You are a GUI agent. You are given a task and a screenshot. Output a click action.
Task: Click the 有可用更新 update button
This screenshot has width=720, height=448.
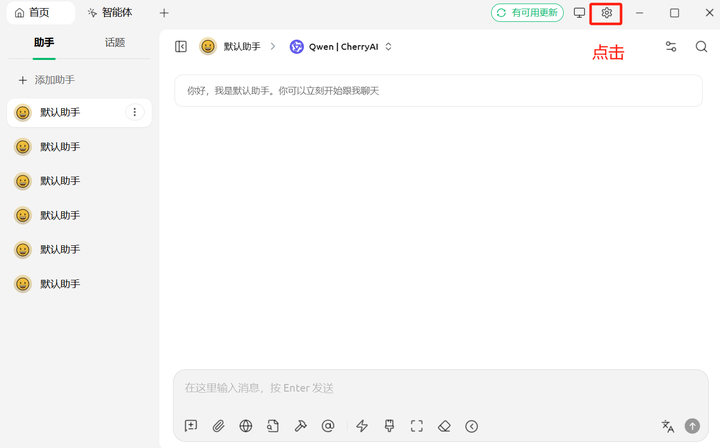[527, 13]
